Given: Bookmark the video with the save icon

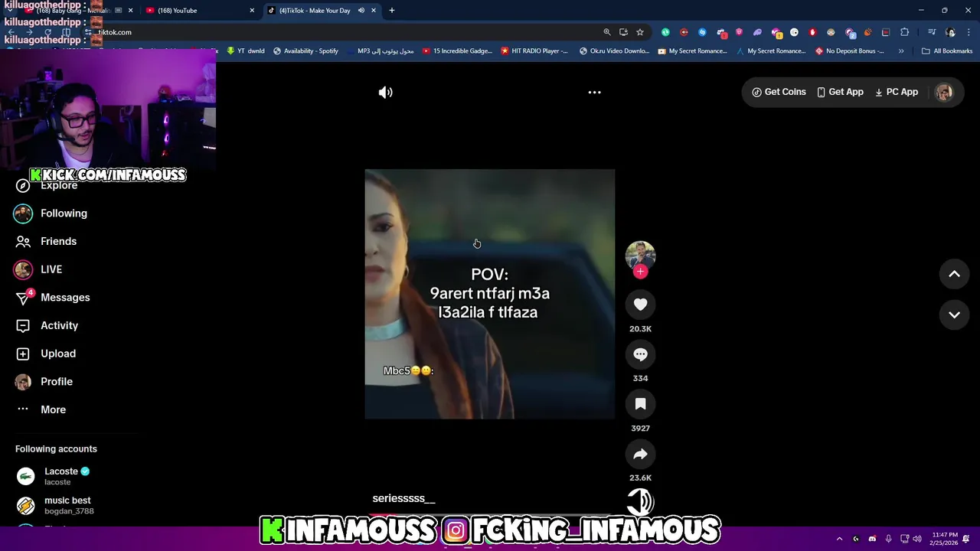Looking at the screenshot, I should (x=640, y=404).
